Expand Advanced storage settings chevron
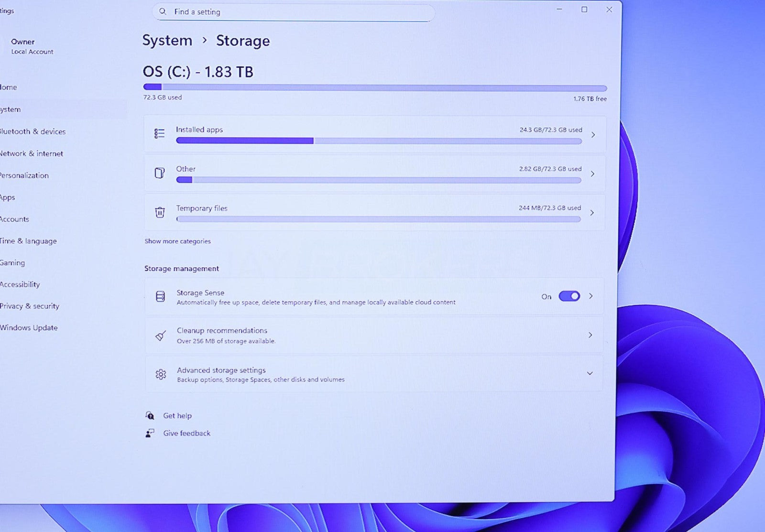The height and width of the screenshot is (532, 765). pos(590,373)
